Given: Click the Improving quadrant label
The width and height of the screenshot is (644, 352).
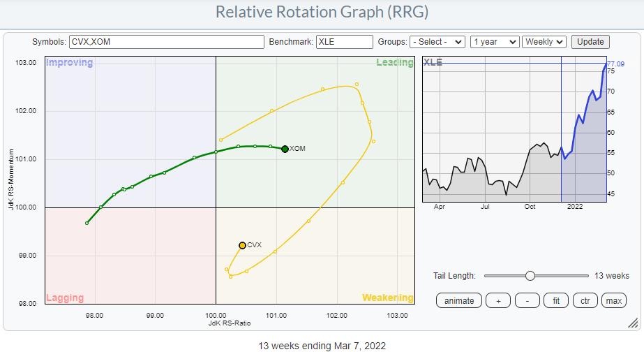Looking at the screenshot, I should [69, 63].
